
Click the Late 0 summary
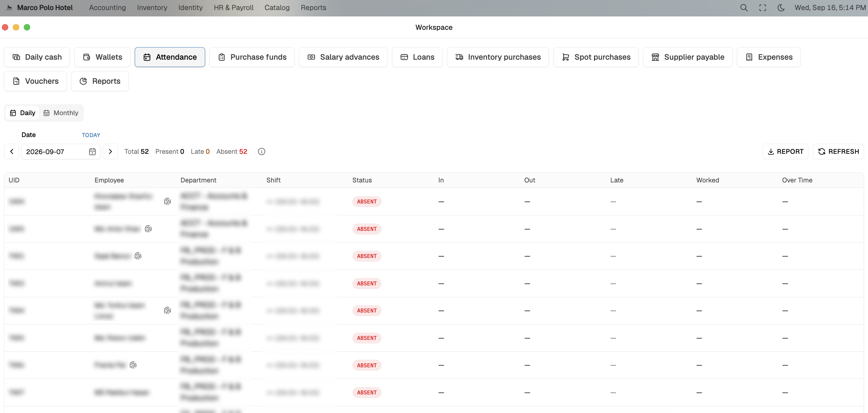tap(200, 152)
